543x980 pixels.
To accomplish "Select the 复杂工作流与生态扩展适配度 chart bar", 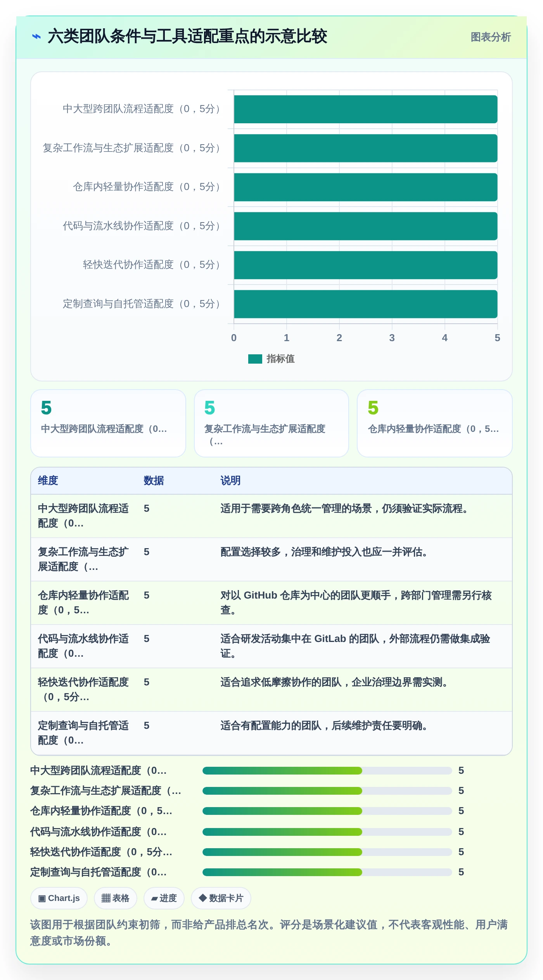I will click(x=365, y=148).
